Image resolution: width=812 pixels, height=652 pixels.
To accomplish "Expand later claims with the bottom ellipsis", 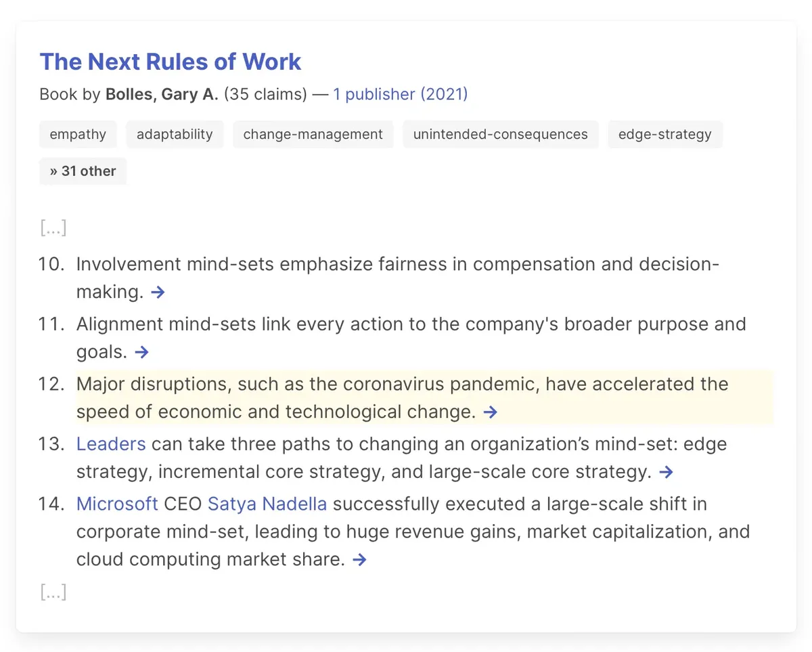I will (x=53, y=593).
